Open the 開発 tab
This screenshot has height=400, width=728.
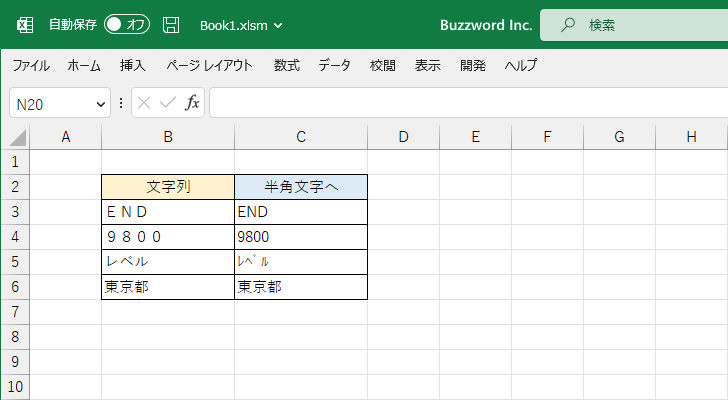(473, 65)
